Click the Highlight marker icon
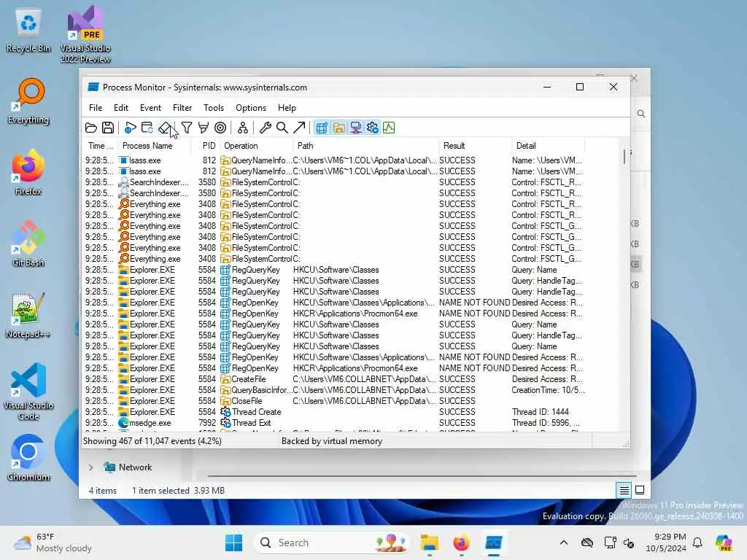The width and height of the screenshot is (747, 560). 204,128
